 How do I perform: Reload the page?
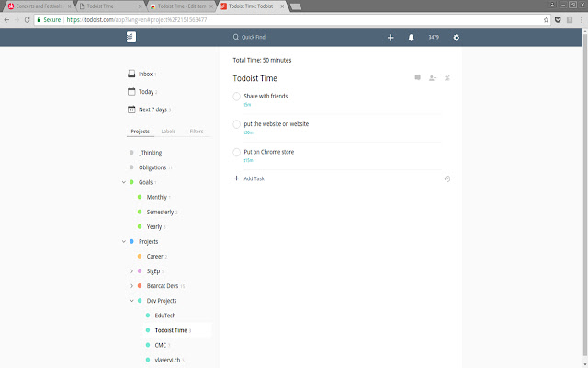point(27,20)
